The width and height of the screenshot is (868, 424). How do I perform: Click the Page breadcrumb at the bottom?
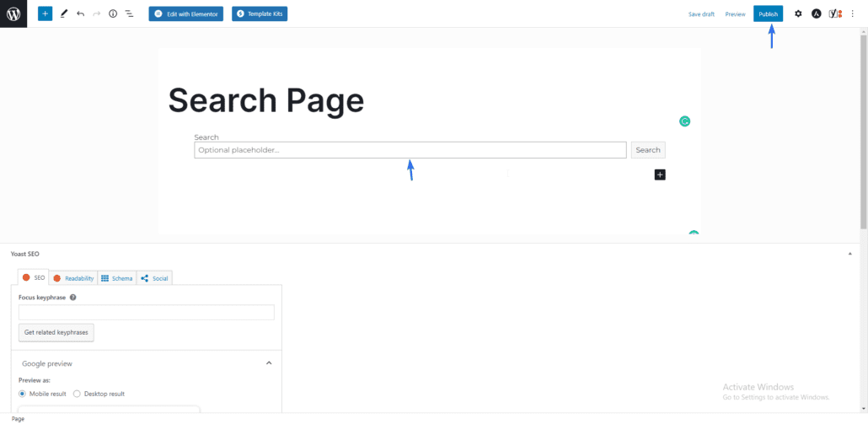pyautogui.click(x=19, y=419)
